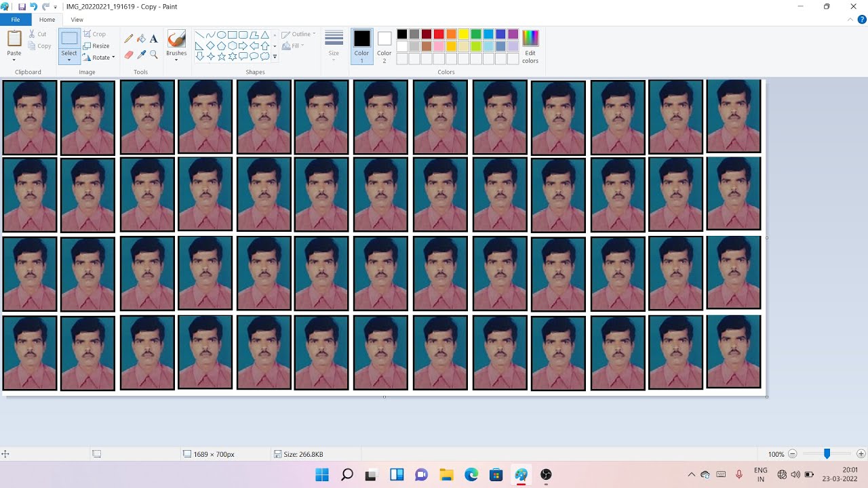Open the Paste dropdown arrow
The height and width of the screenshot is (488, 868).
pos(14,58)
